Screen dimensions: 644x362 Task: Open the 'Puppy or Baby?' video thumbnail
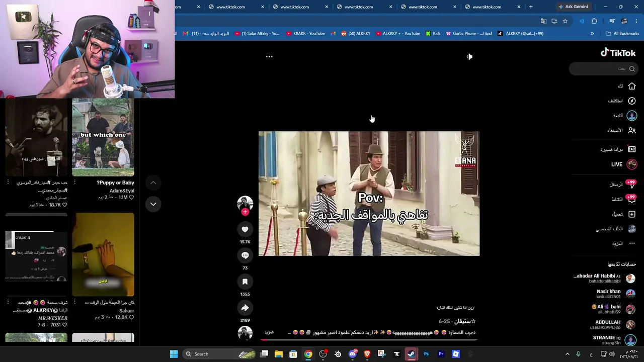click(103, 137)
